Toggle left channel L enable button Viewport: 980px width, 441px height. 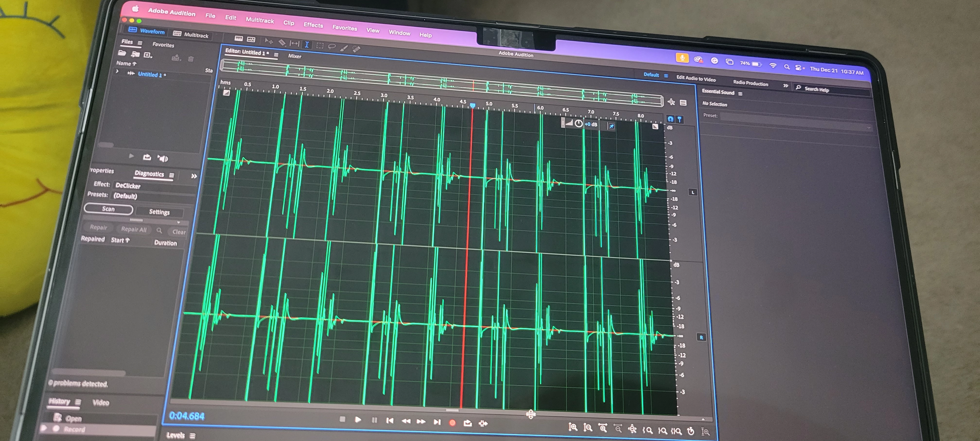[693, 192]
